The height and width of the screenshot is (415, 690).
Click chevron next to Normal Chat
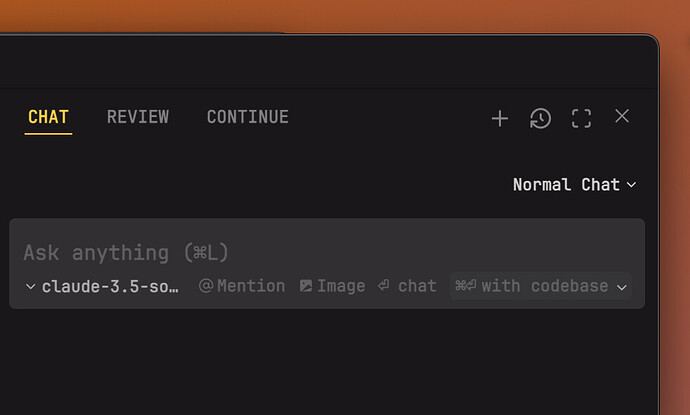pos(631,185)
